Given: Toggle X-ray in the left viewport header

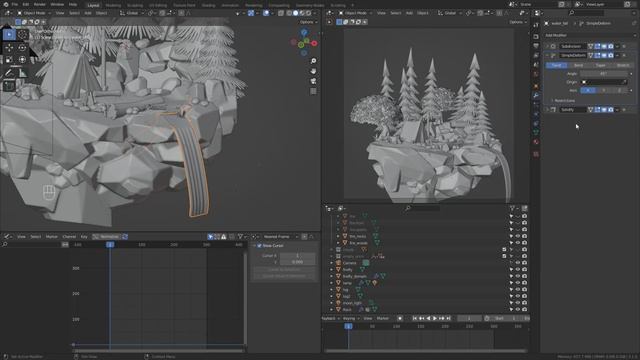Looking at the screenshot, I should pyautogui.click(x=281, y=13).
